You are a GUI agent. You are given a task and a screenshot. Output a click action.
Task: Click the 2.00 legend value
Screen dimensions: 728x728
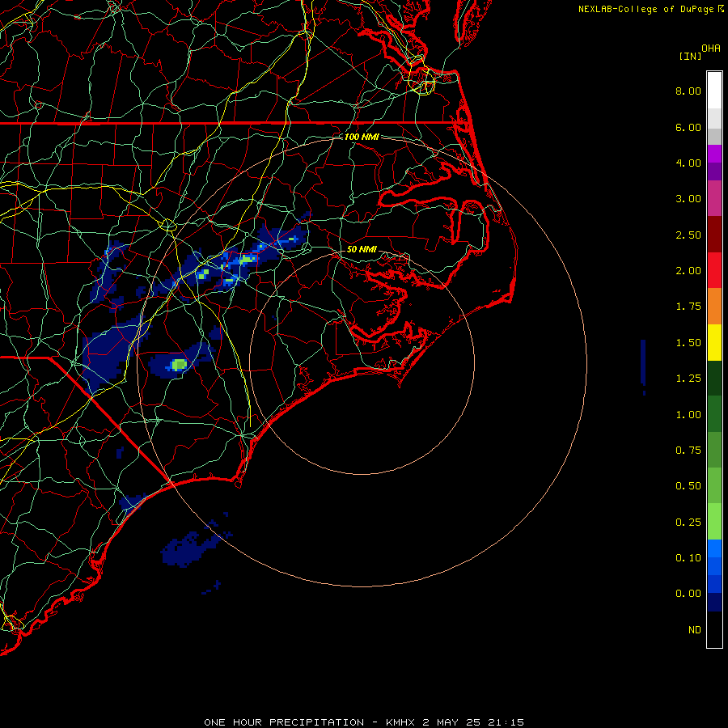pos(688,271)
